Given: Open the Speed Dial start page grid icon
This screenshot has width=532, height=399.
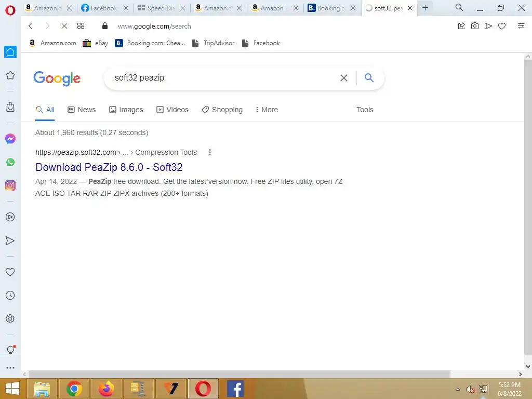Looking at the screenshot, I should click(81, 26).
